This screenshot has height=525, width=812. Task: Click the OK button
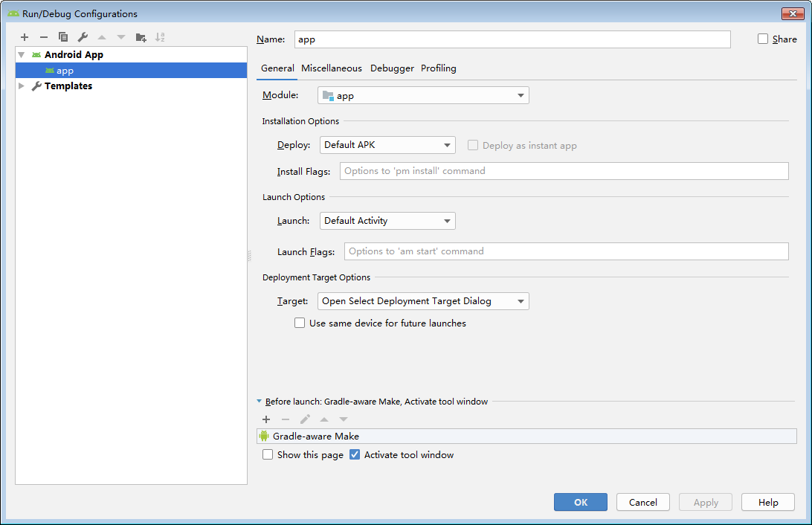click(580, 503)
